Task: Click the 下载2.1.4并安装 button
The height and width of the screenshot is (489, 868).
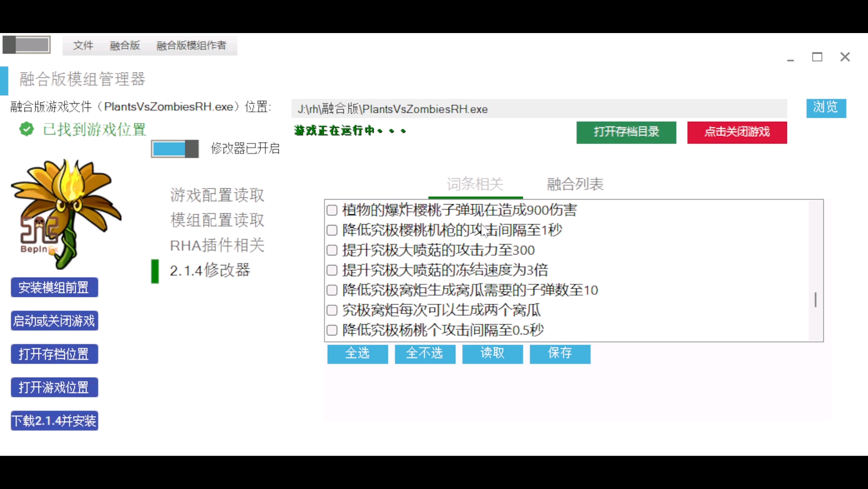Action: 54,421
